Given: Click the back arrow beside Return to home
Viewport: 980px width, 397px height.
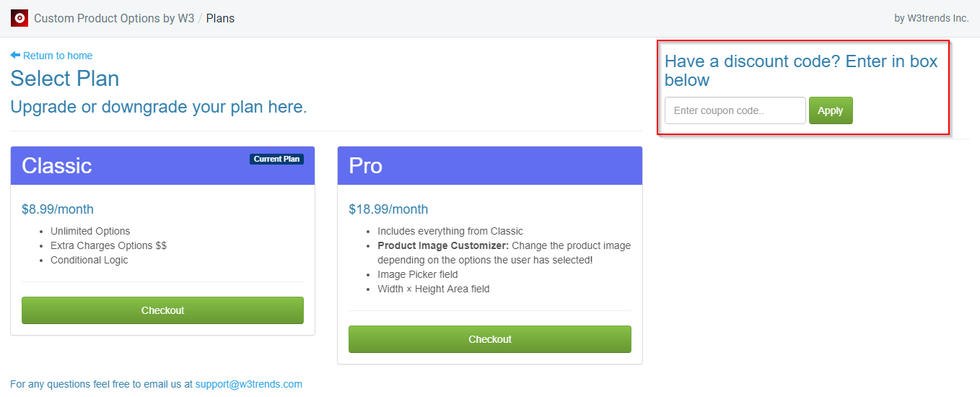Looking at the screenshot, I should click(x=15, y=56).
